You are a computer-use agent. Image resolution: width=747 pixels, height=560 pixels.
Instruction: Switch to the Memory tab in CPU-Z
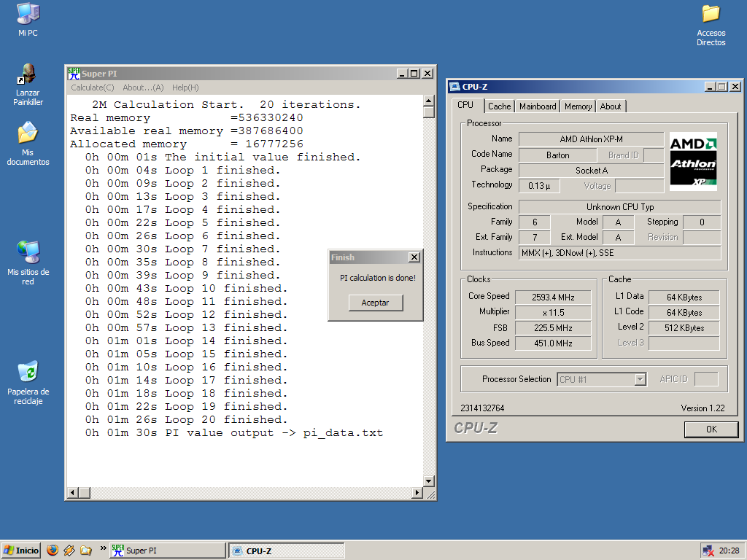[x=578, y=106]
